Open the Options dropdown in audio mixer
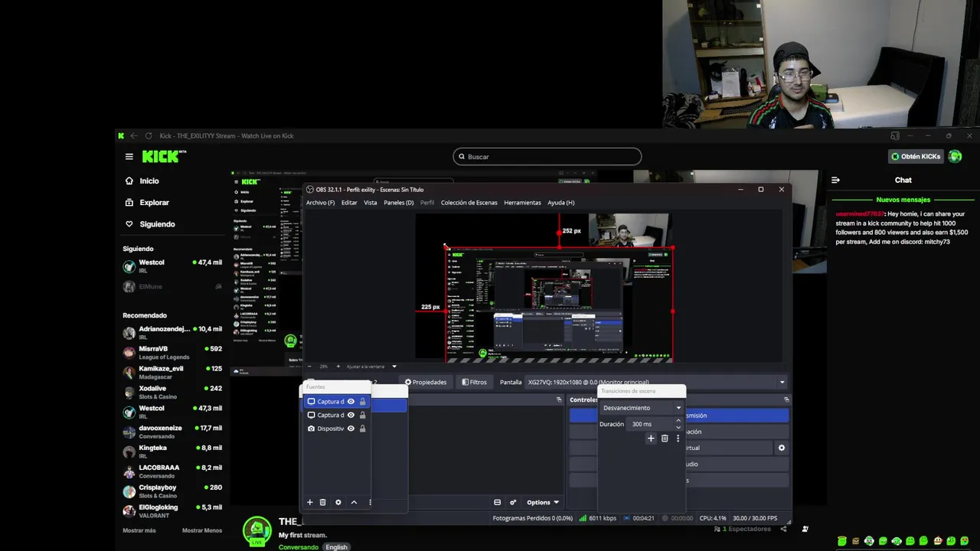This screenshot has height=551, width=980. point(542,502)
